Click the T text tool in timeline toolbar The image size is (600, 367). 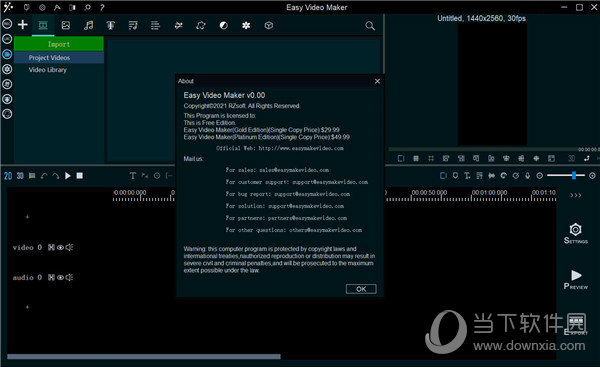(132, 176)
